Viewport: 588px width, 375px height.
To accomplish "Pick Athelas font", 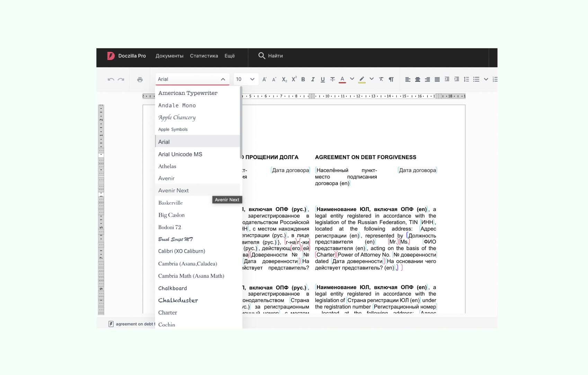I will pyautogui.click(x=197, y=166).
